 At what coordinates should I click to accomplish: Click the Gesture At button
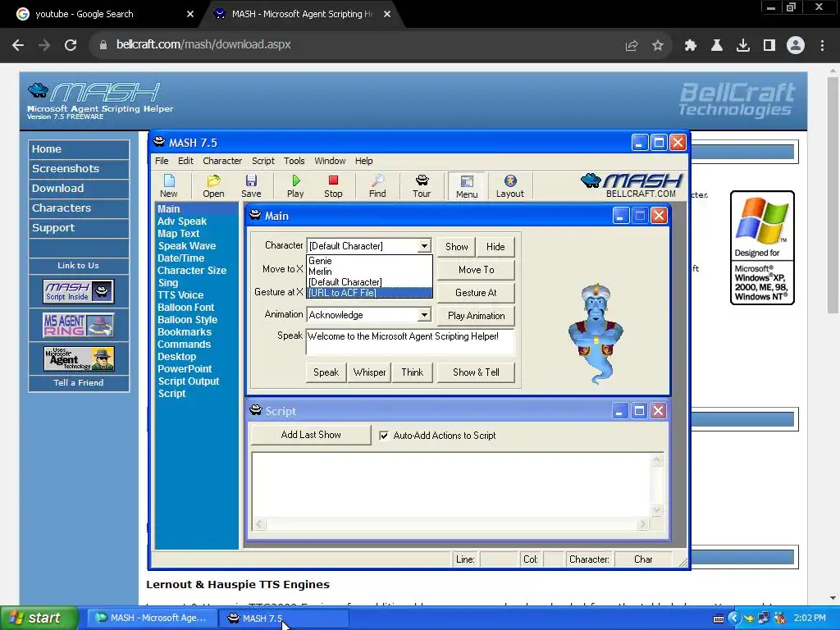(477, 293)
